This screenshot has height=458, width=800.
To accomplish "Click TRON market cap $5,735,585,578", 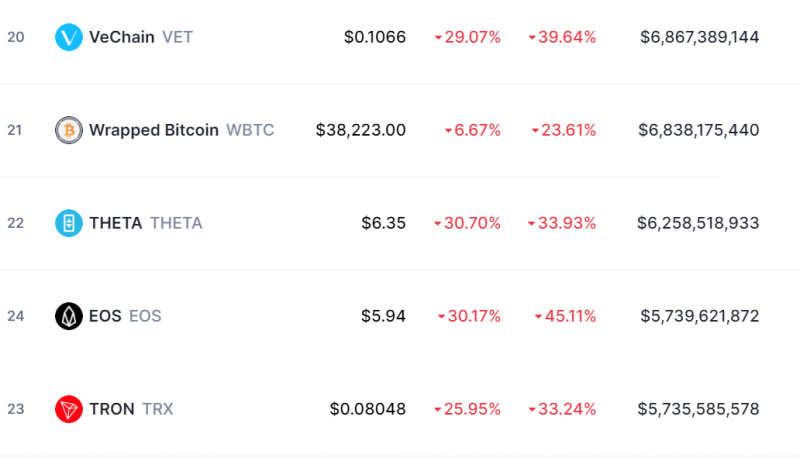I will 698,409.
